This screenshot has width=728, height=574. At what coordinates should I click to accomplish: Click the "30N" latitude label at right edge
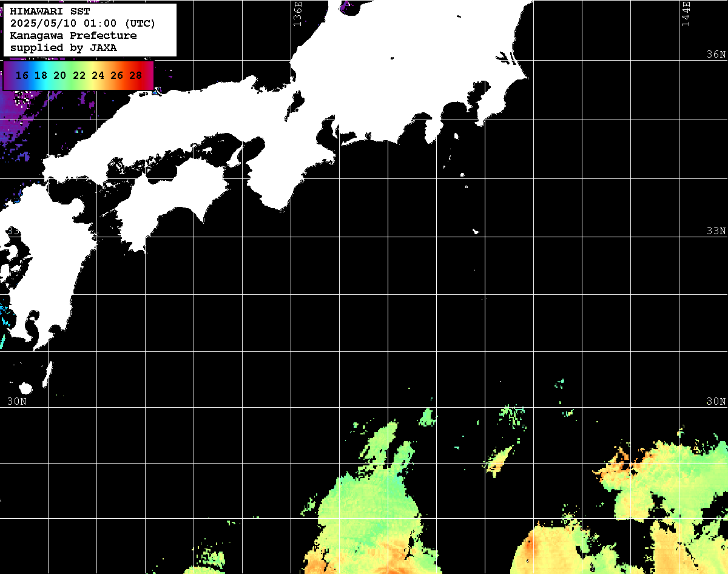point(716,402)
